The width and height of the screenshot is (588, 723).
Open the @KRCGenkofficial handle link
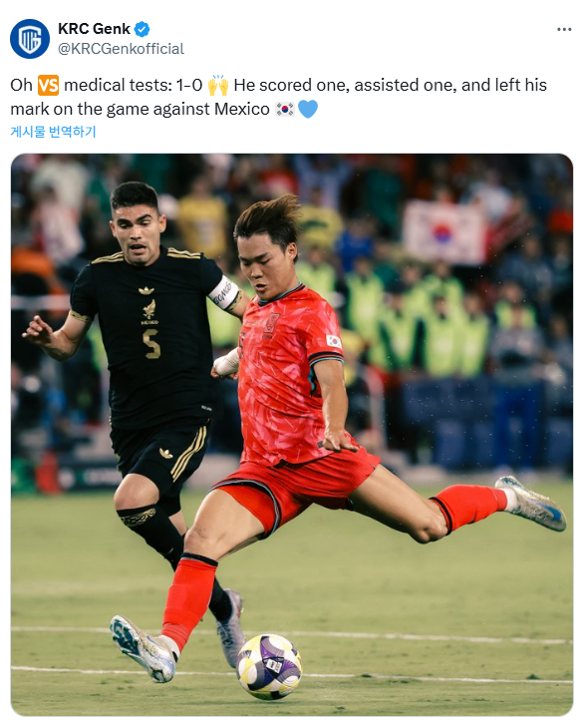(x=122, y=49)
